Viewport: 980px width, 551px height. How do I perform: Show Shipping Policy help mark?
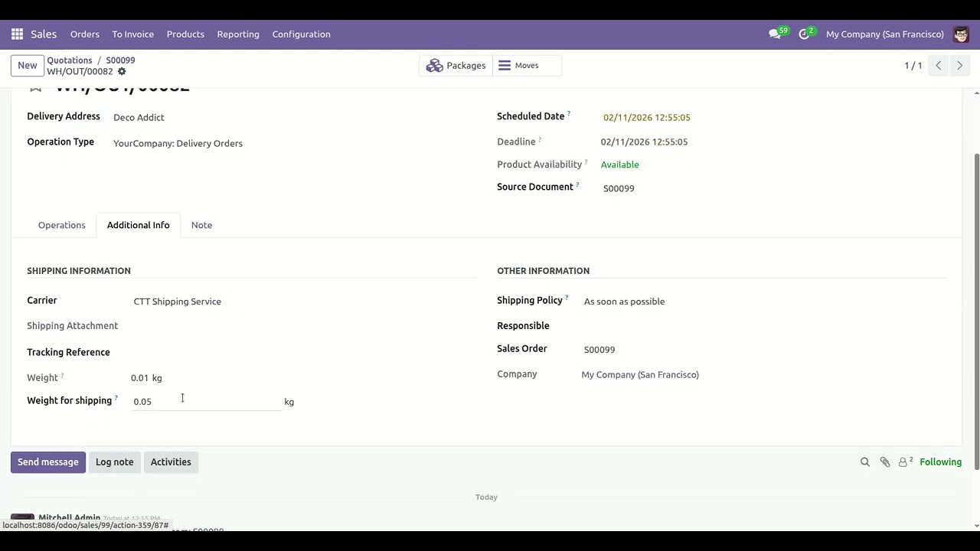pyautogui.click(x=567, y=298)
